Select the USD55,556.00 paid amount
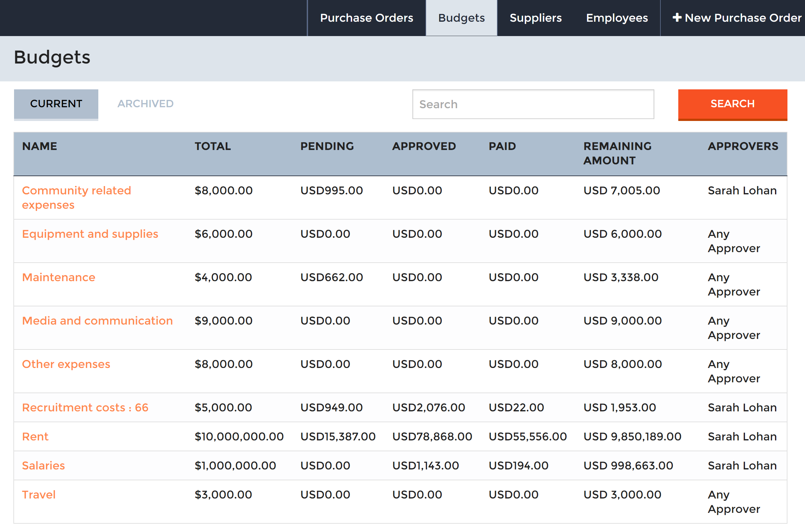The width and height of the screenshot is (805, 532). [527, 436]
